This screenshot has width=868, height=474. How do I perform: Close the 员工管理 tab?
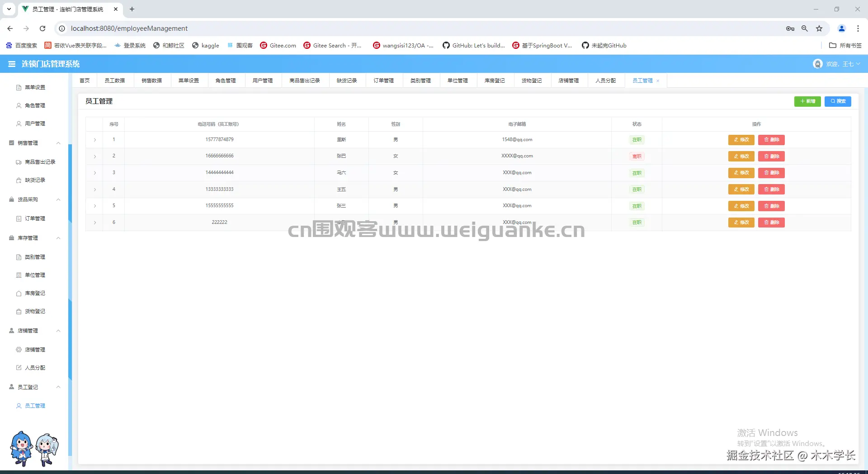coord(658,81)
